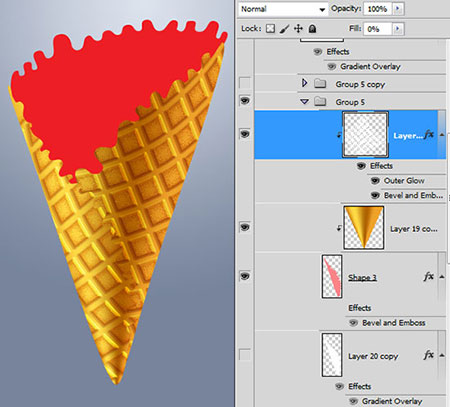
Task: Click the fx icon on Shape 3
Action: [x=429, y=276]
